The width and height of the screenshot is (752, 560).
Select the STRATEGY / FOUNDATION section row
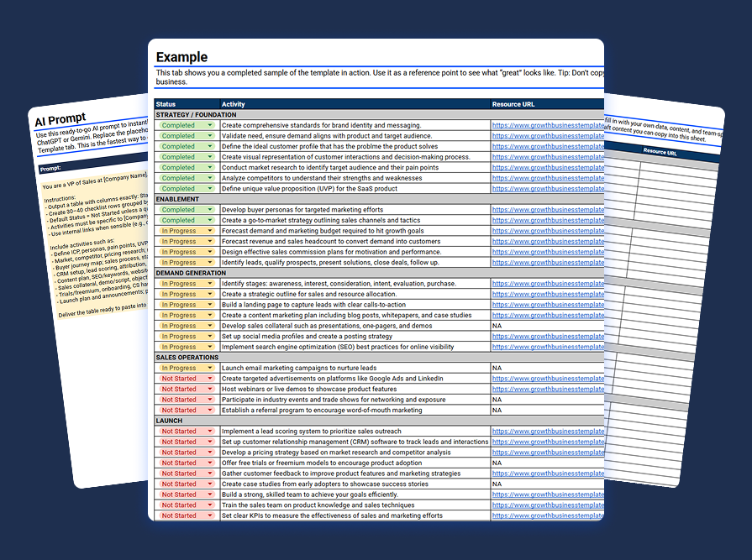coord(379,114)
